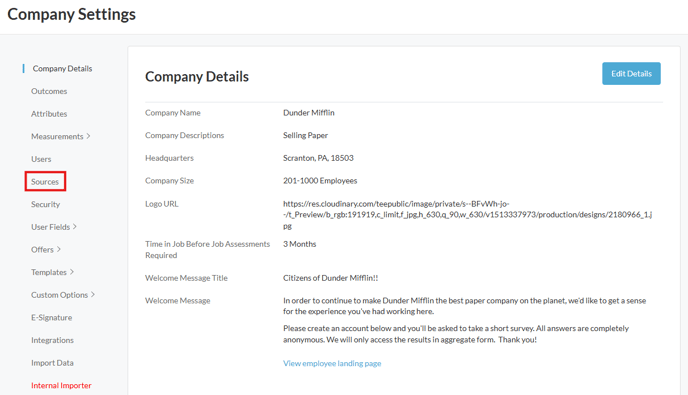Select the Selling Paper description text

(305, 135)
